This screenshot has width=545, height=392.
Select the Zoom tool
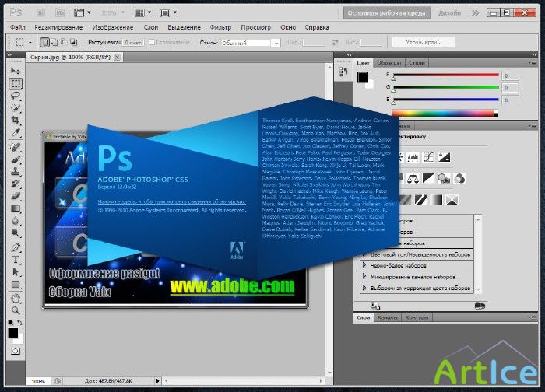(16, 310)
